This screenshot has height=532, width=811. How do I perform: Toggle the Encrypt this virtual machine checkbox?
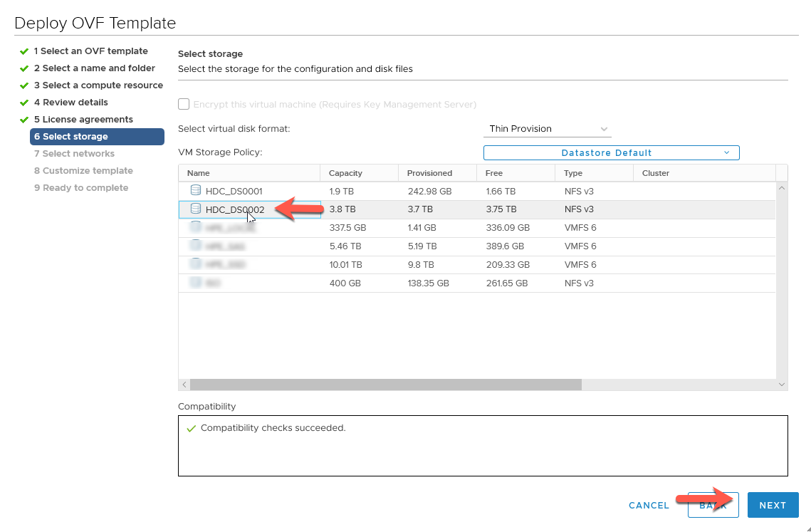click(x=184, y=104)
